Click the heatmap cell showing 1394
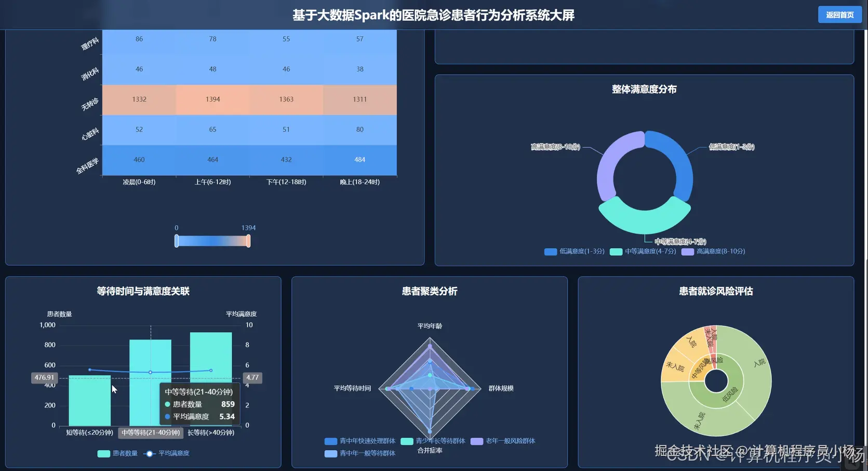The height and width of the screenshot is (471, 868). coord(212,99)
